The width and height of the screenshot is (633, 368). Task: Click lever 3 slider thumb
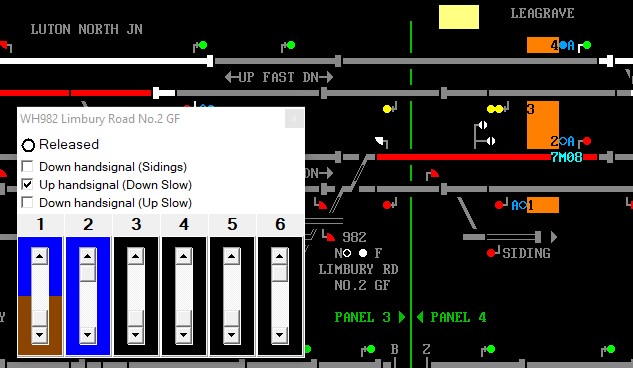coord(136,318)
